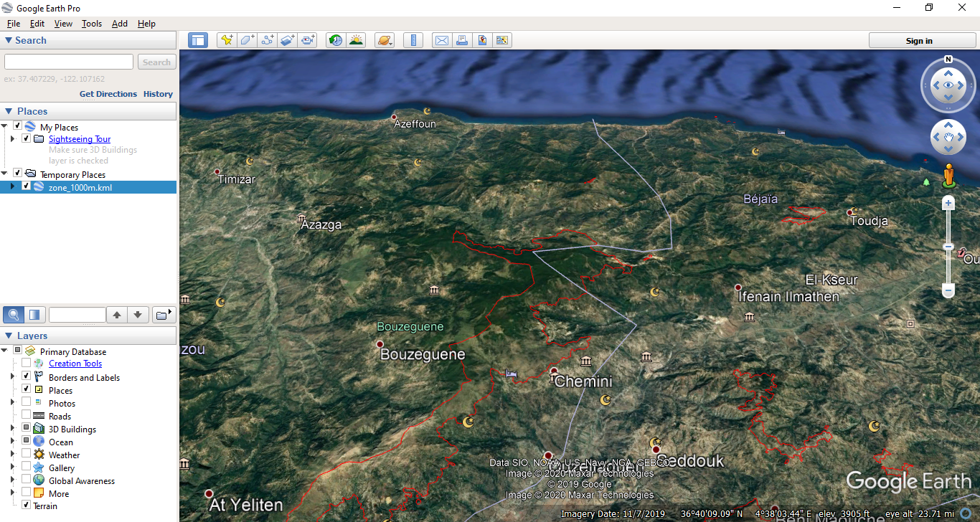
Task: Uncheck the Terrain layer
Action: [27, 506]
